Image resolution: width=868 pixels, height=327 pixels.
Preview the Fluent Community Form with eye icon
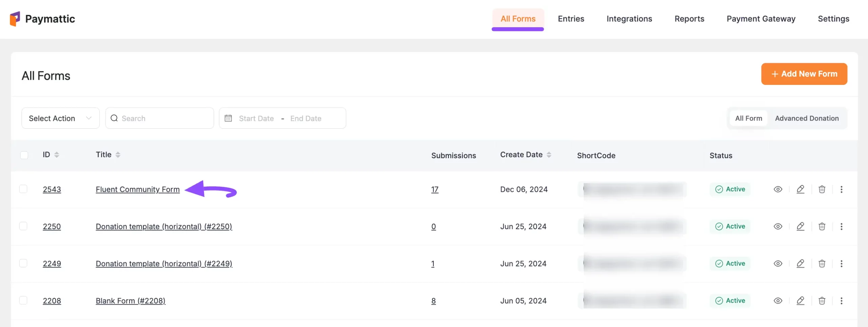[x=778, y=189]
